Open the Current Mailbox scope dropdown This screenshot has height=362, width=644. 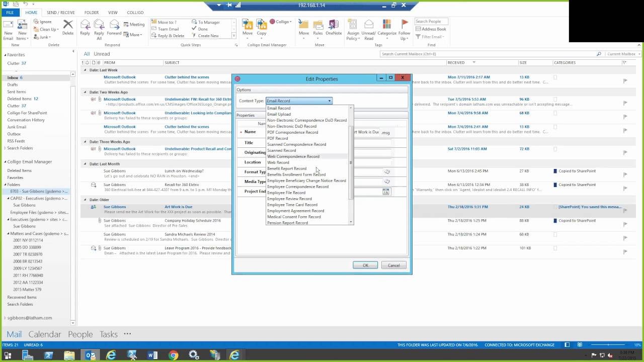[623, 54]
